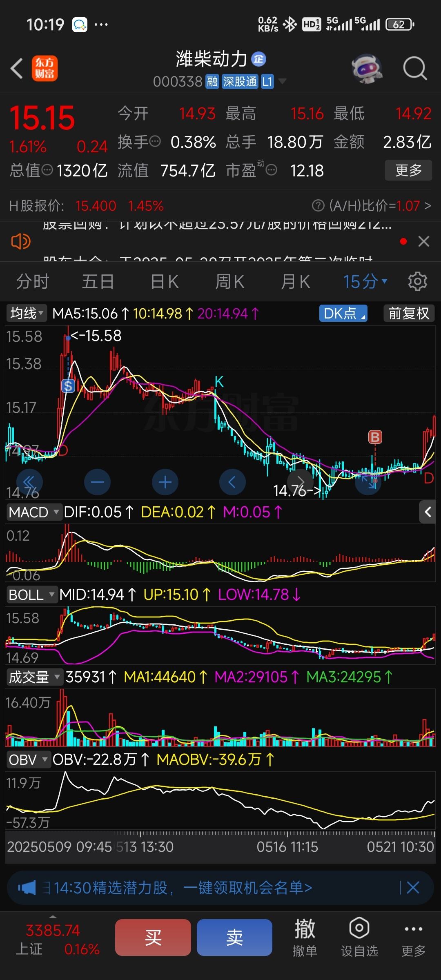Screen dimensions: 441x980
Task: Add stock via 设自选 icon
Action: point(359,938)
